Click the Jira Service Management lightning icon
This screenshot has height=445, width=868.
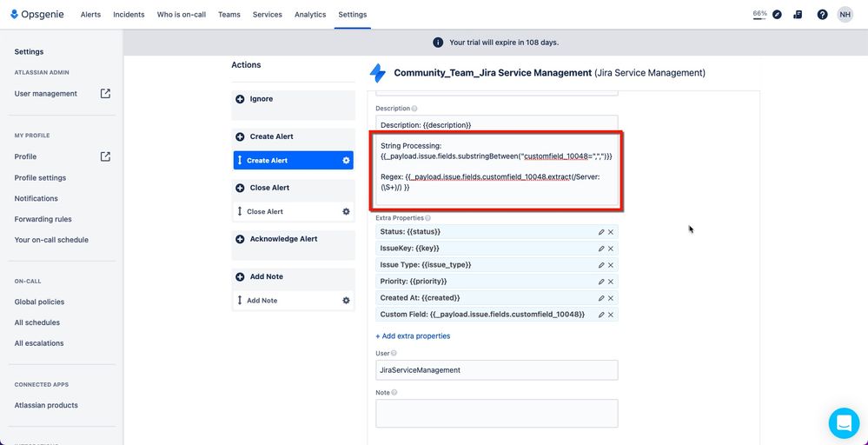pyautogui.click(x=378, y=73)
